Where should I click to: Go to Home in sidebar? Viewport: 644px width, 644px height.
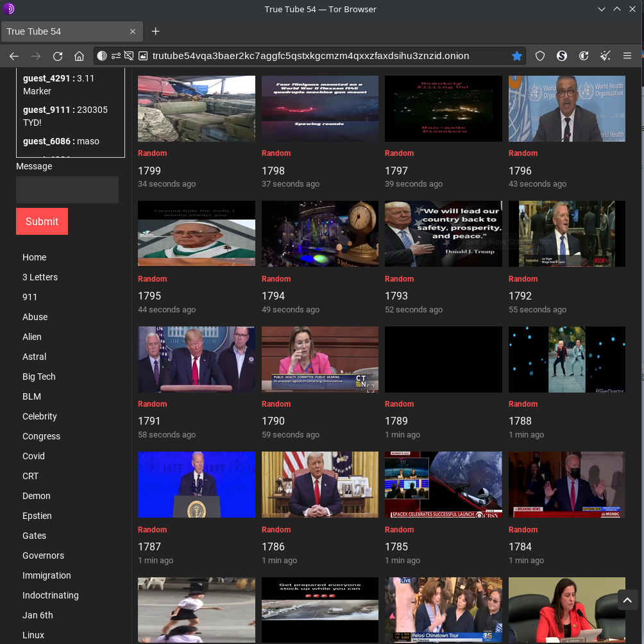(35, 257)
